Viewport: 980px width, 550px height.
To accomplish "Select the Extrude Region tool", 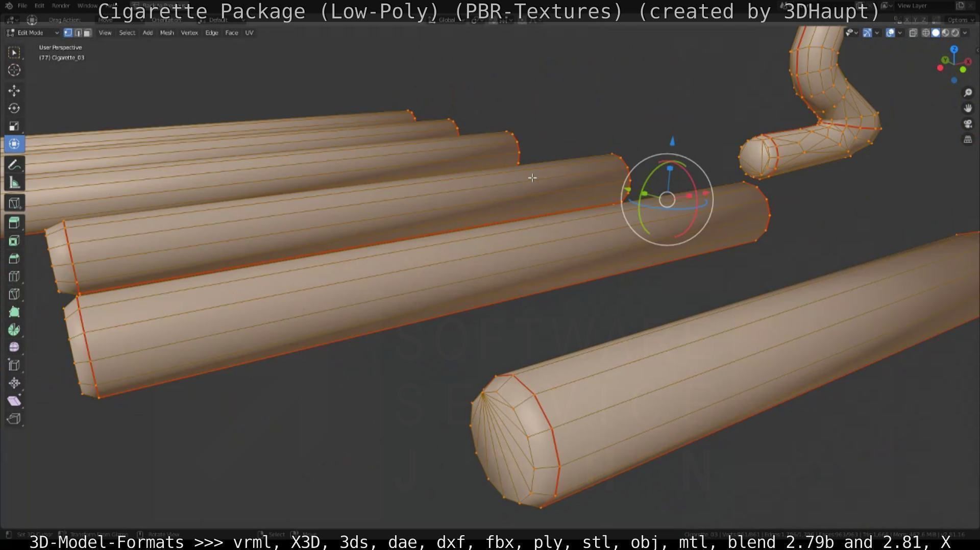I will point(14,223).
